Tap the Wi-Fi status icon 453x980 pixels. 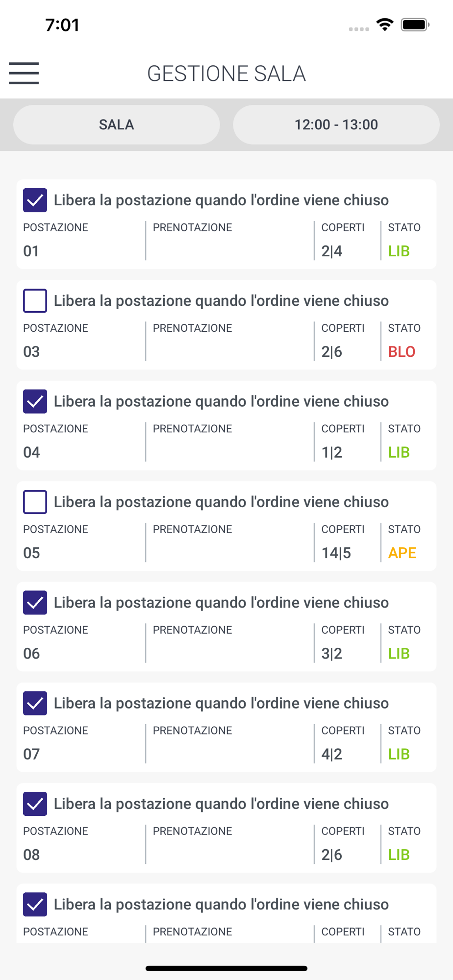385,24
